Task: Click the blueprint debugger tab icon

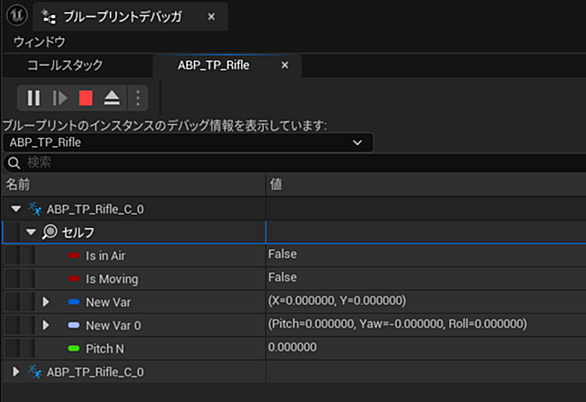Action: (49, 16)
